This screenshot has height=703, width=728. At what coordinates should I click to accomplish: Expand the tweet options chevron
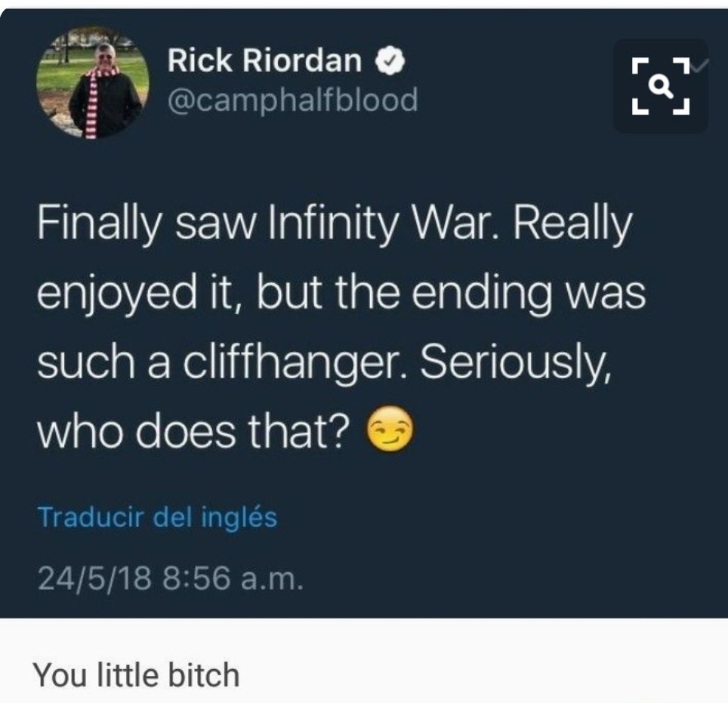click(700, 66)
